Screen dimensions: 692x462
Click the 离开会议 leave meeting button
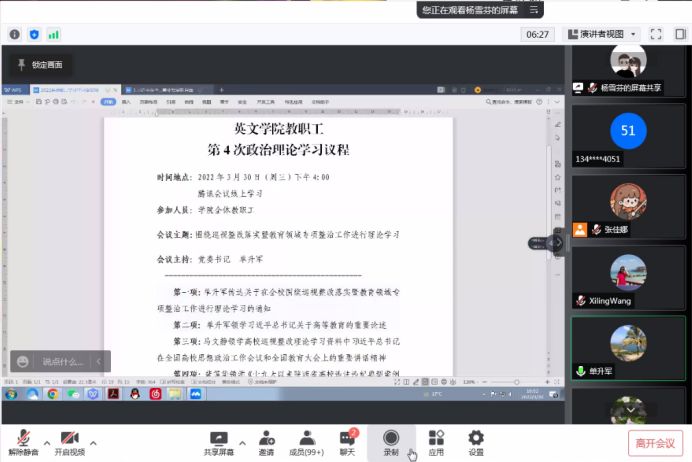656,442
